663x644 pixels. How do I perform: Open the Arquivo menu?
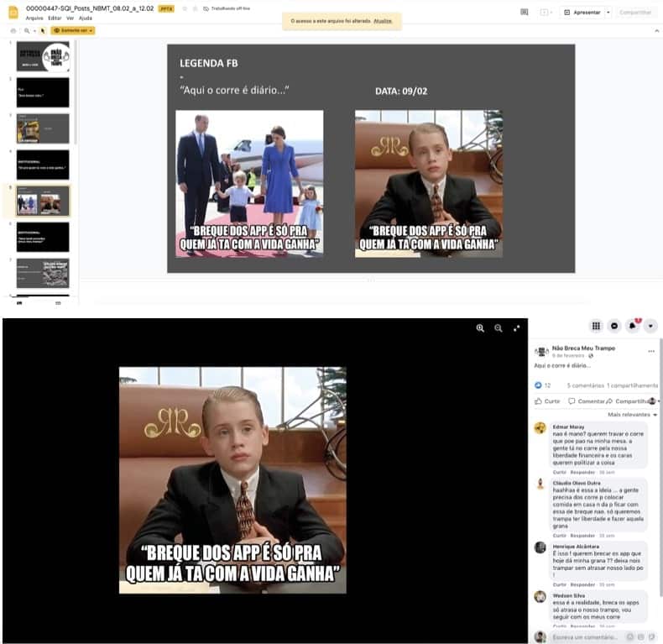pyautogui.click(x=34, y=18)
